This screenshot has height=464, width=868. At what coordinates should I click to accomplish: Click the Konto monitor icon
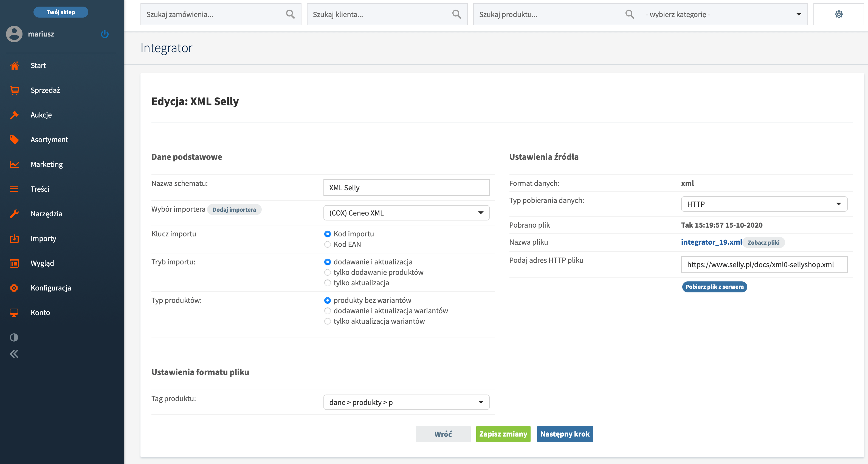tap(14, 313)
